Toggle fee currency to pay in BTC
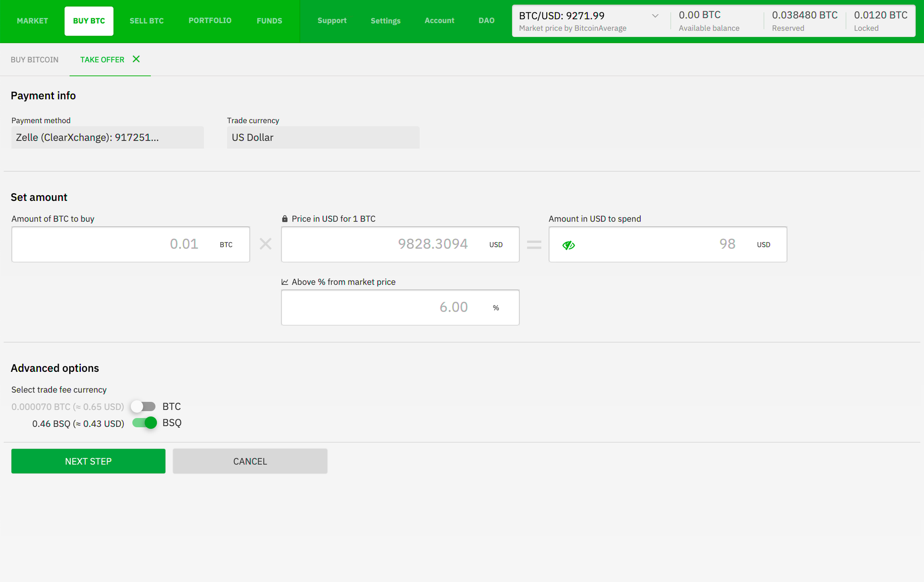The image size is (924, 582). pos(143,406)
